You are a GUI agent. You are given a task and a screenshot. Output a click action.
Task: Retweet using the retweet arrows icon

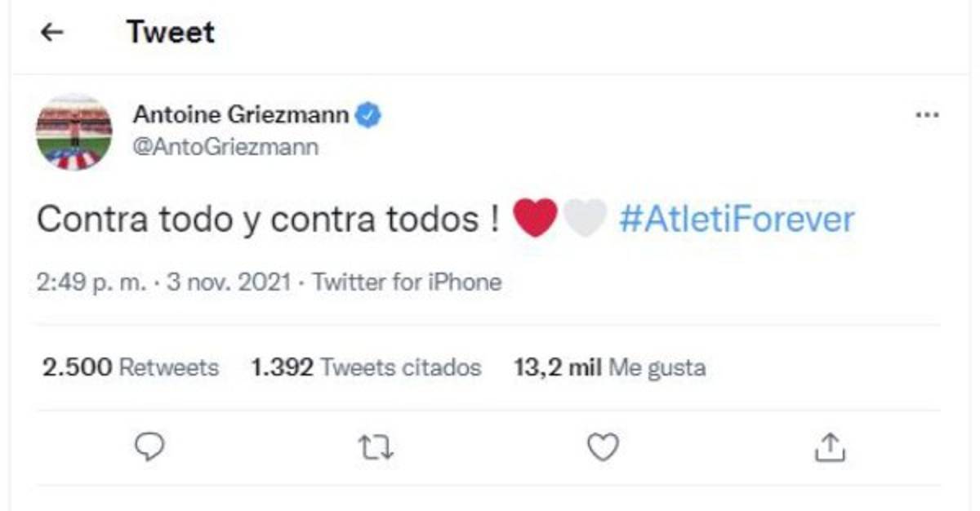click(x=376, y=447)
